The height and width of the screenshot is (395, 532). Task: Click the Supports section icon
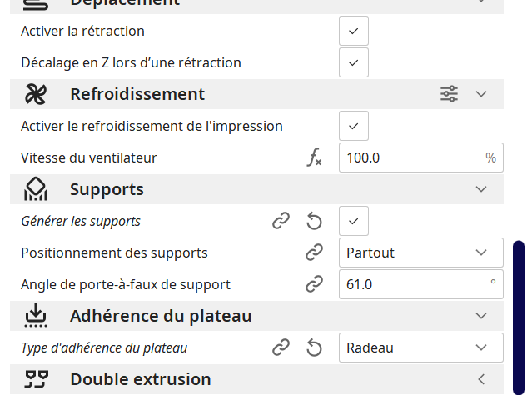click(36, 190)
